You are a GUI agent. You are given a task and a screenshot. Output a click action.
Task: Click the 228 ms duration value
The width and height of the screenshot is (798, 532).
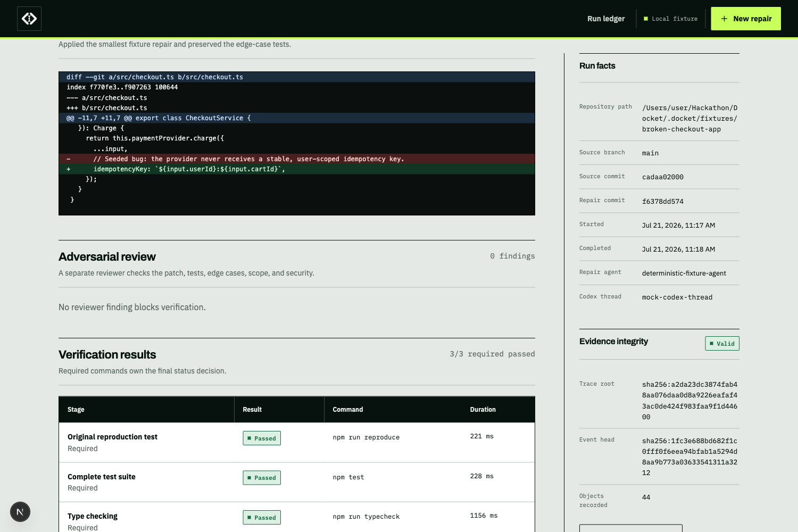coord(482,476)
